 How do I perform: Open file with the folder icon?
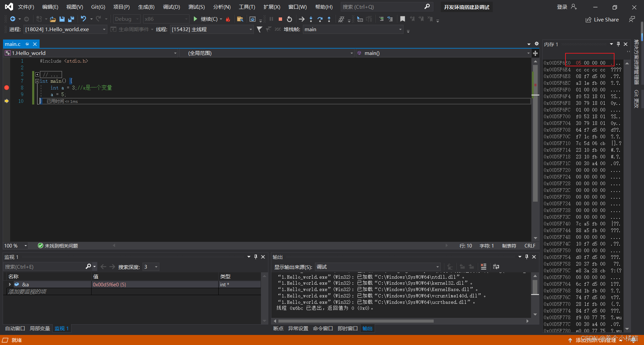pos(53,19)
